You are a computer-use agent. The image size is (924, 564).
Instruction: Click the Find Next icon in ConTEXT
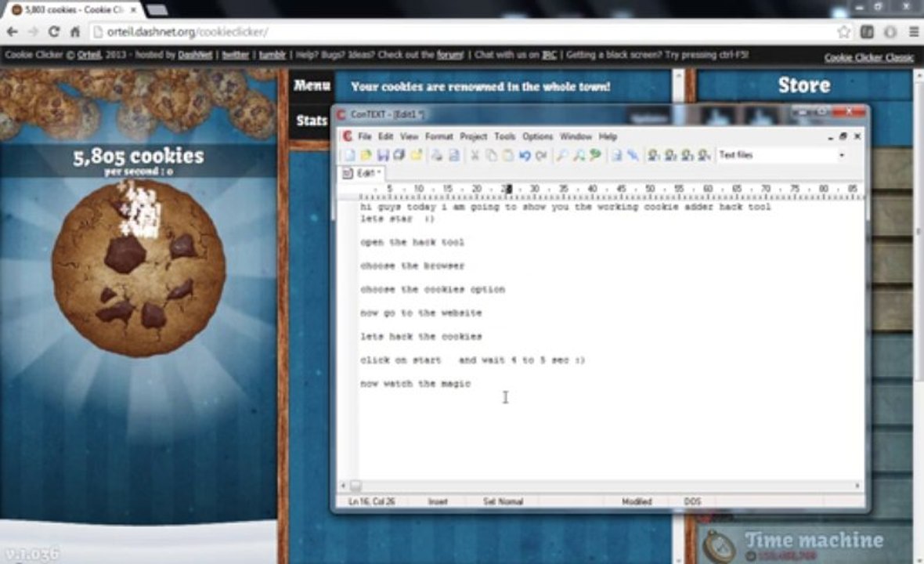point(579,155)
